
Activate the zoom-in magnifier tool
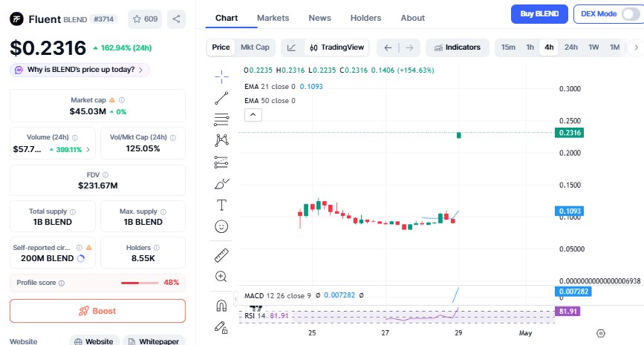point(221,277)
